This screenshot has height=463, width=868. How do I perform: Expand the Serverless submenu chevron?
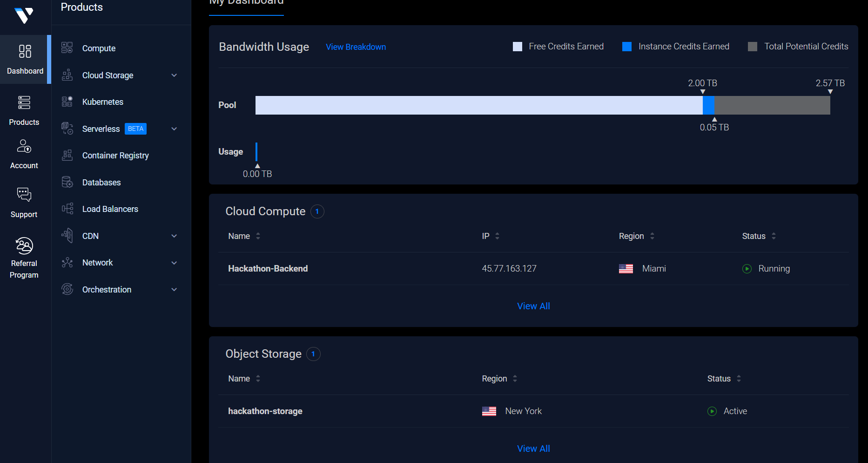[174, 129]
